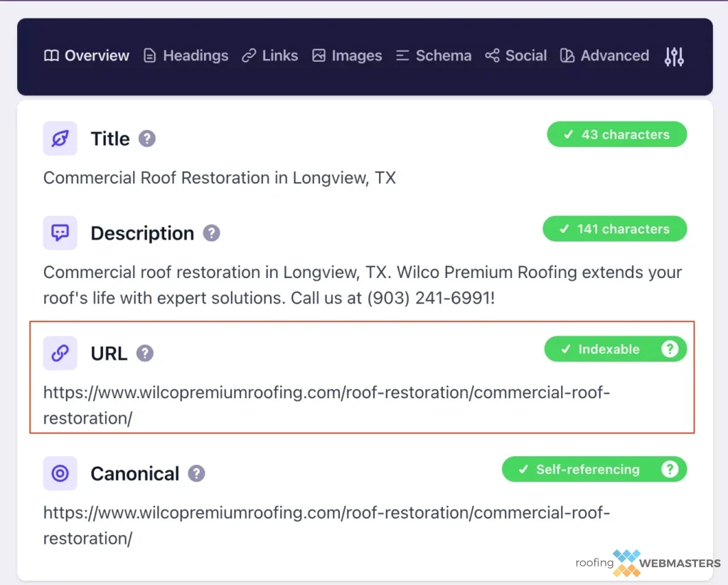Image resolution: width=728 pixels, height=585 pixels.
Task: Open the Self-referencing badge help icon
Action: point(669,469)
